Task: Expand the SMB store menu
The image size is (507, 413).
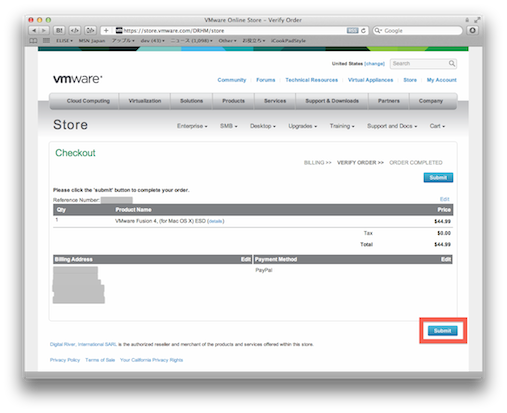Action: click(229, 126)
